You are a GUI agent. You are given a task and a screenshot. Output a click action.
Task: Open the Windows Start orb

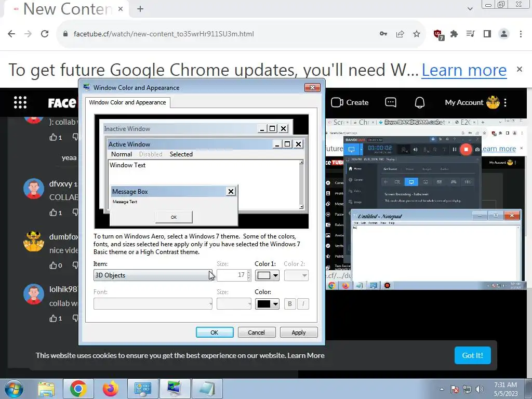[x=14, y=389]
